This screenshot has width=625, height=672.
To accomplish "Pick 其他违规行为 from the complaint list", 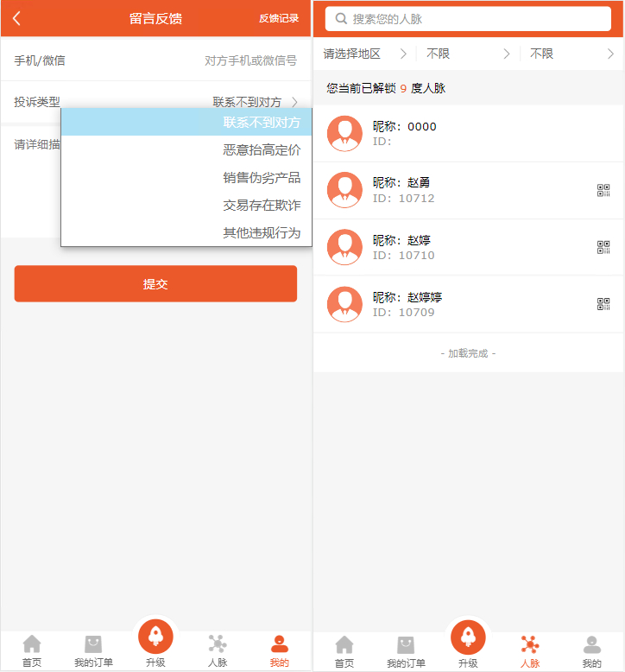I will click(262, 233).
